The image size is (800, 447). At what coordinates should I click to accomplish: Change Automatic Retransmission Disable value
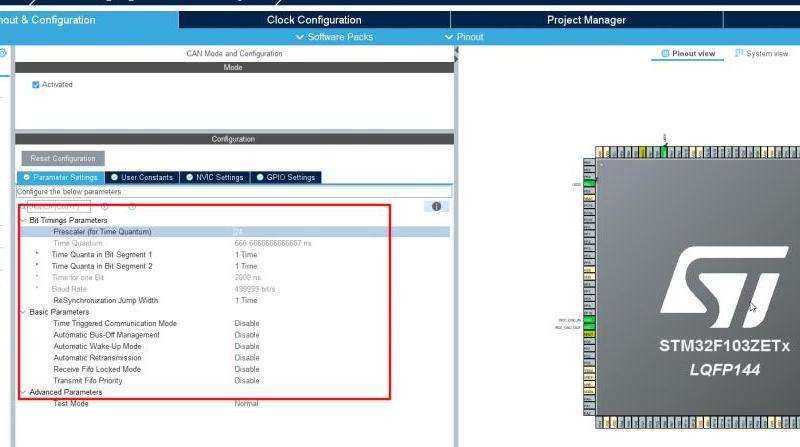(247, 358)
